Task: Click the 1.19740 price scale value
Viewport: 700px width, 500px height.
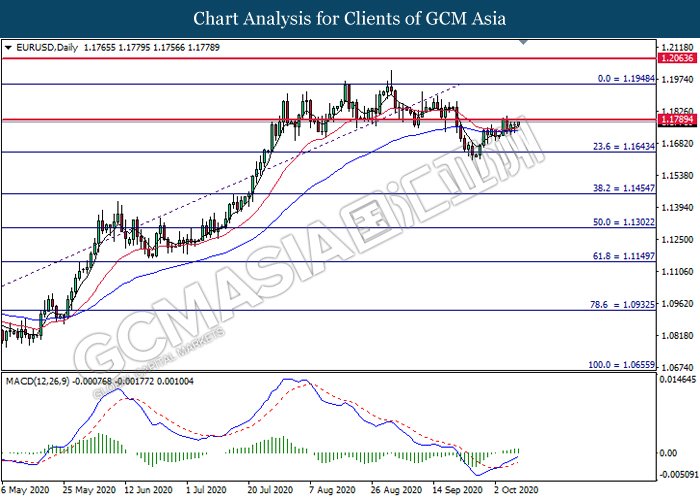Action: point(678,79)
